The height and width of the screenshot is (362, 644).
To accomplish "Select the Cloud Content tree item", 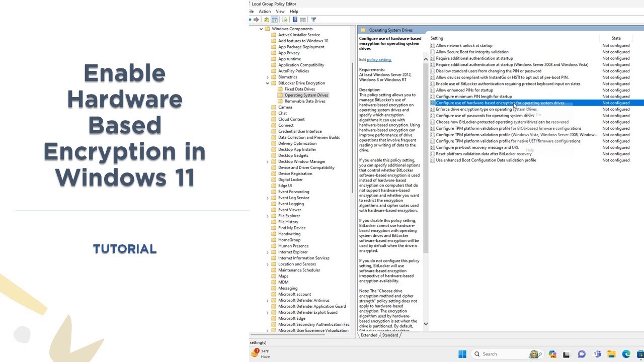I will click(291, 119).
